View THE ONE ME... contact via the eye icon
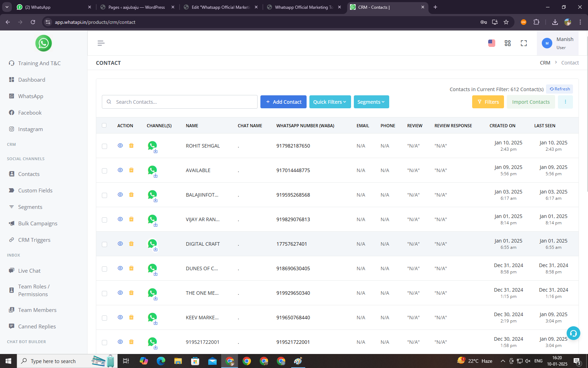 click(x=120, y=293)
